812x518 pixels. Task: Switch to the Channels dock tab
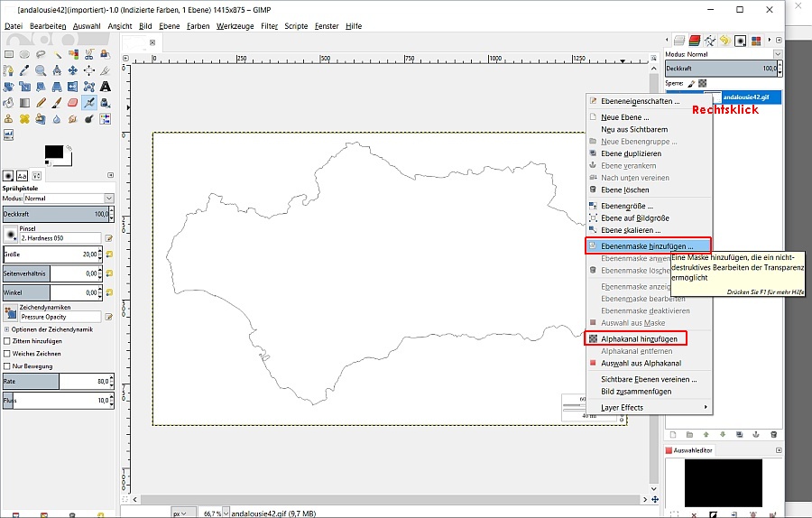coord(694,40)
